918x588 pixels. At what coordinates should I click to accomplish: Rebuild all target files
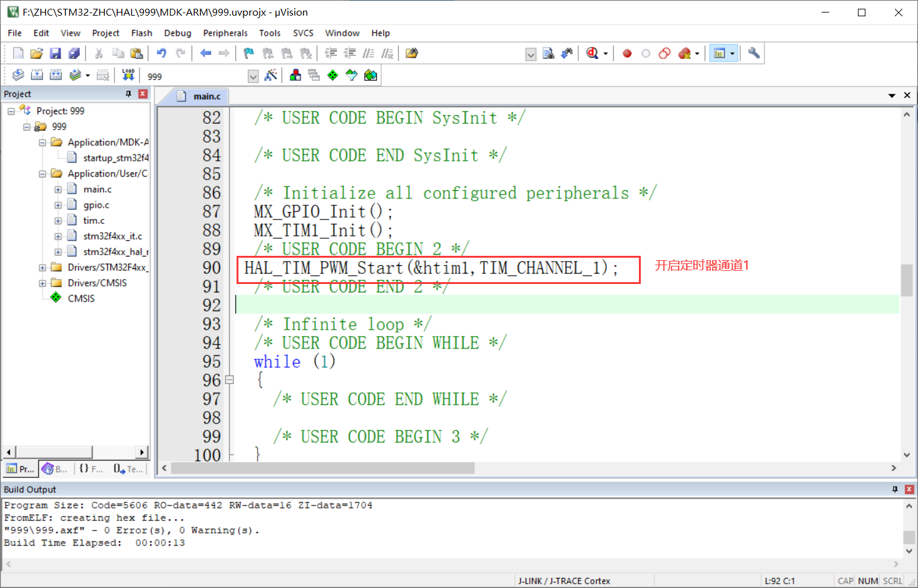[56, 75]
